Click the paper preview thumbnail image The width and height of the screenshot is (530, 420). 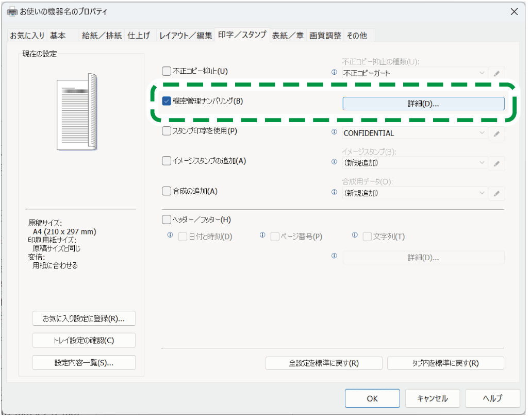(77, 111)
